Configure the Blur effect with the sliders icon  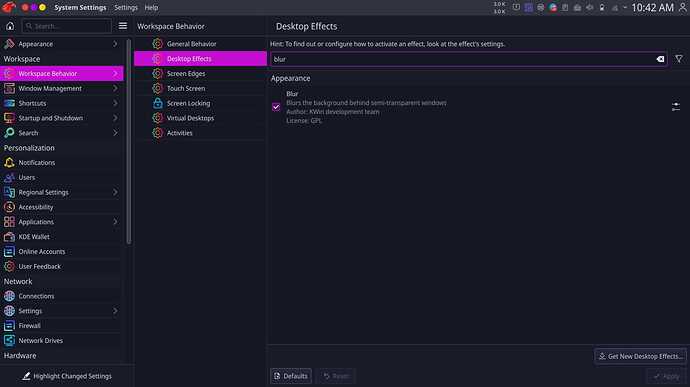[x=676, y=107]
